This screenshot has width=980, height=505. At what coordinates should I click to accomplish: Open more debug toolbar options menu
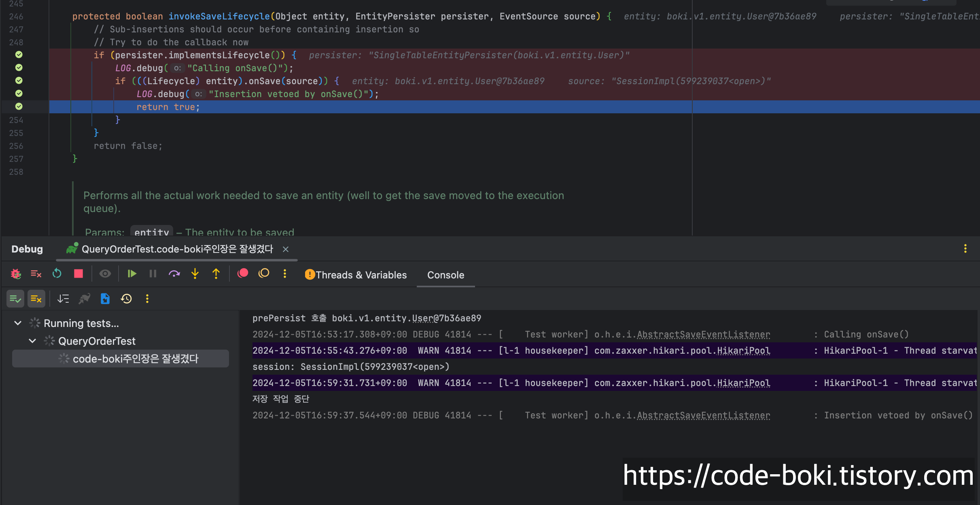[285, 274]
